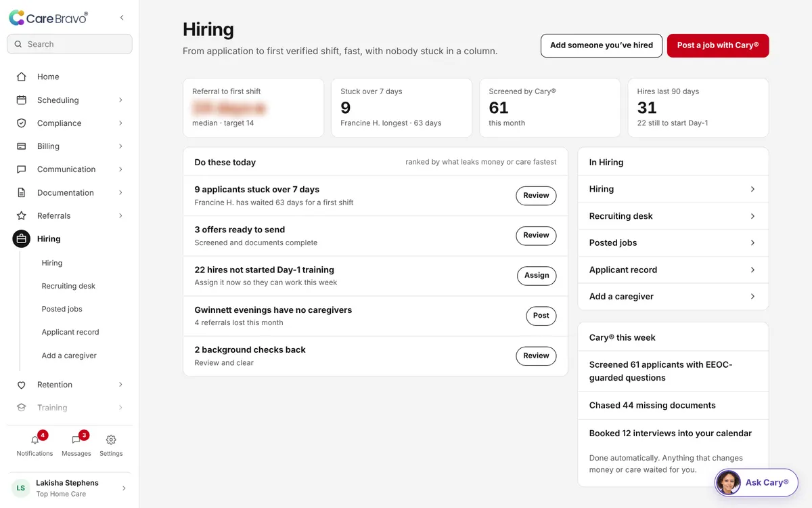Click the LS user avatar
Screen dimensions: 812x508
click(x=21, y=488)
